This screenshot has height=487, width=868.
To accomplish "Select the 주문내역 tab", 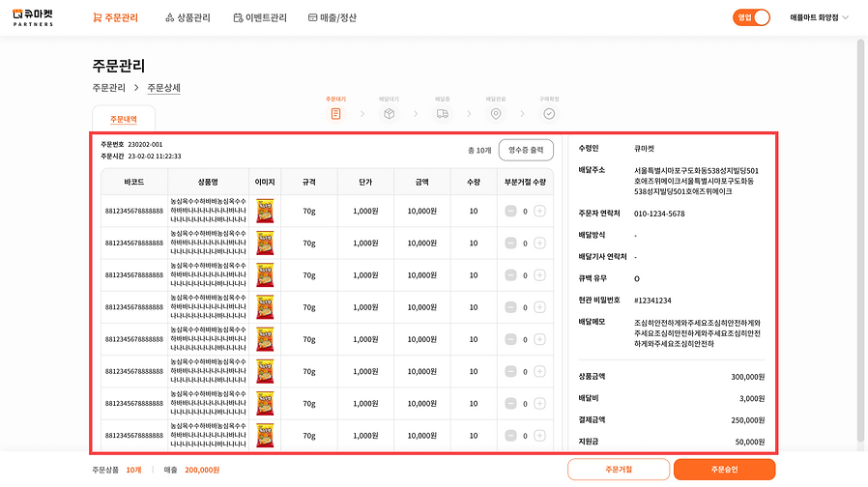I will click(x=124, y=119).
